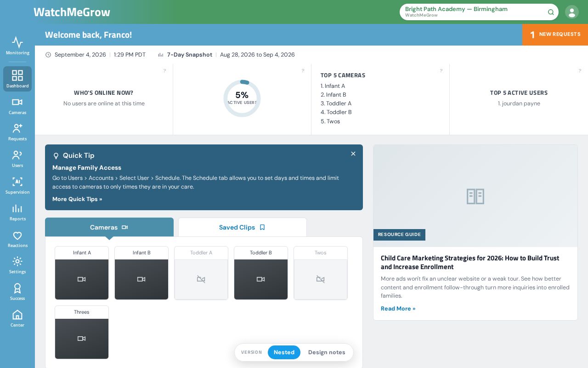The height and width of the screenshot is (368, 588).
Task: Open the user profile avatar menu
Action: click(x=572, y=12)
